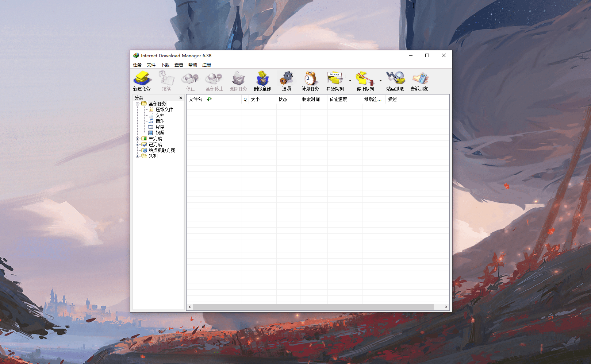Select 压缩文件 category in tree
This screenshot has width=591, height=364.
pos(164,109)
